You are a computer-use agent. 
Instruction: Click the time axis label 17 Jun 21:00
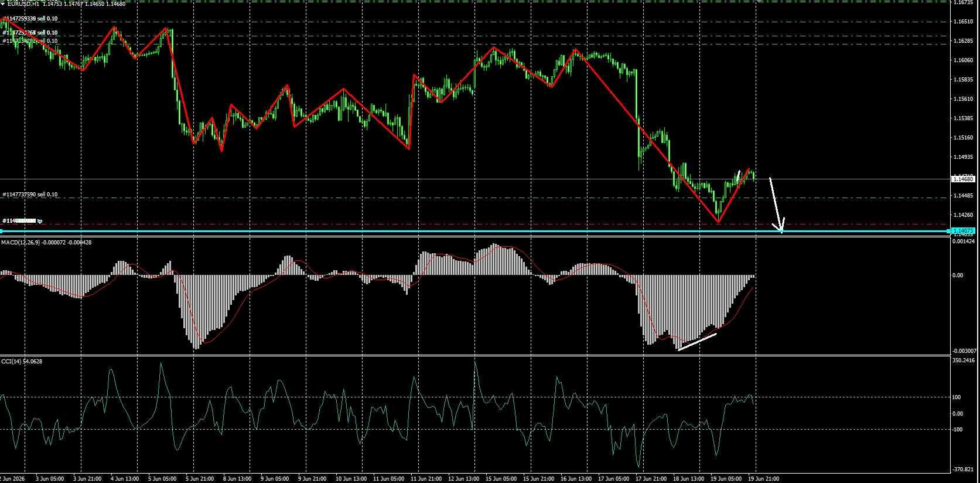(651, 479)
